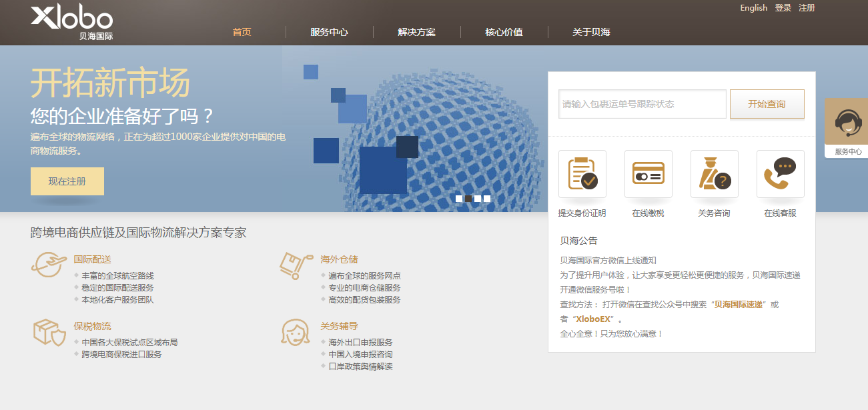Open the 服务中心 navigation menu
Screen dimensions: 868x410
(x=329, y=32)
